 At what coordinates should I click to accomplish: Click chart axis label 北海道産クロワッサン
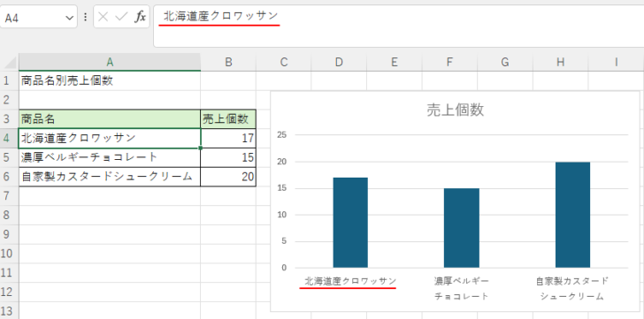point(350,281)
